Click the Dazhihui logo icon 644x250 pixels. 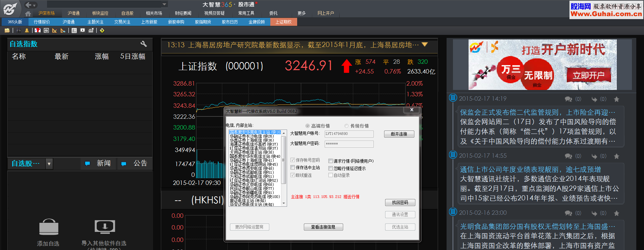point(10,8)
